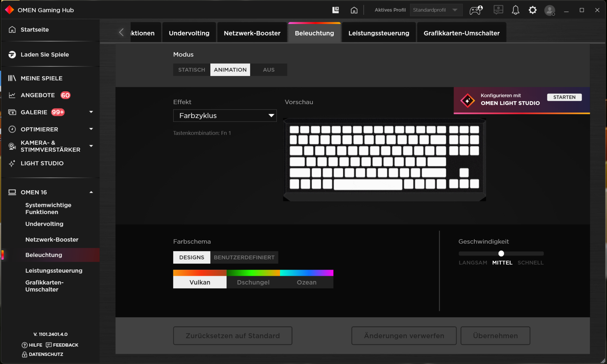Viewport: 607px width, 364px height.
Task: Select the Benutzerdefiniert color scheme option
Action: (244, 258)
